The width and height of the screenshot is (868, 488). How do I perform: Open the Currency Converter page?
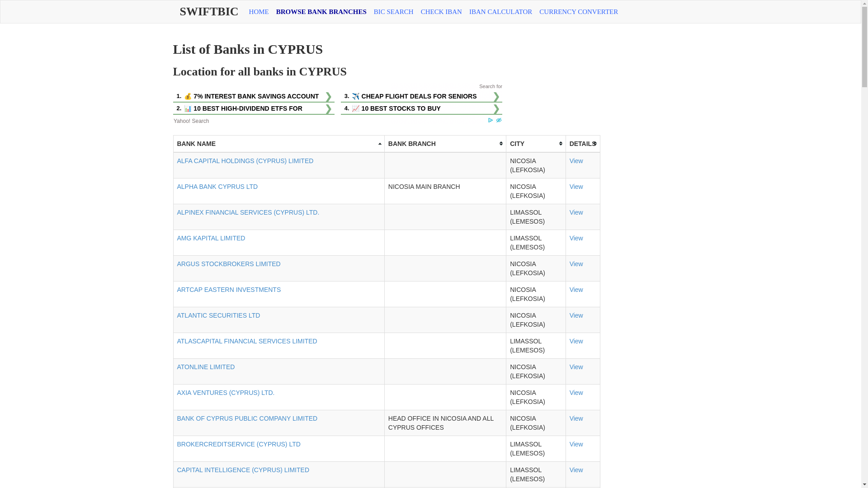tap(578, 12)
